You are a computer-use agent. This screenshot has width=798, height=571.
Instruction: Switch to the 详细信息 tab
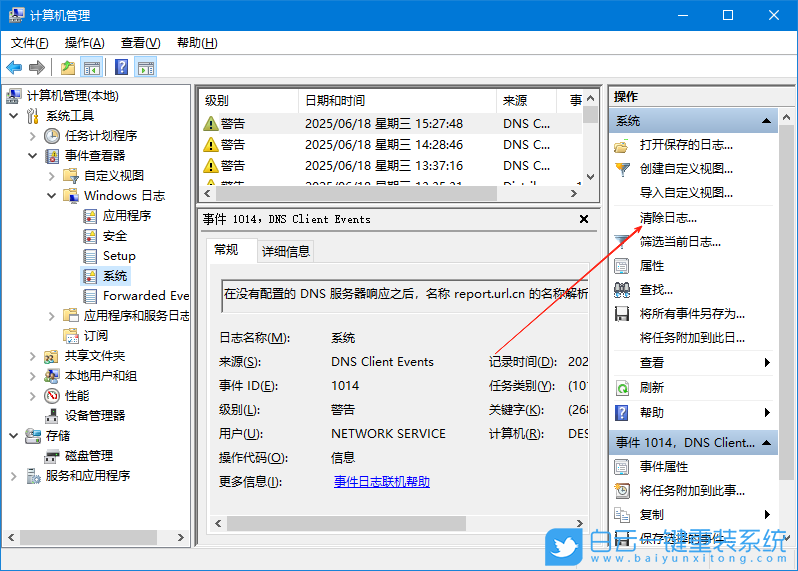point(286,251)
